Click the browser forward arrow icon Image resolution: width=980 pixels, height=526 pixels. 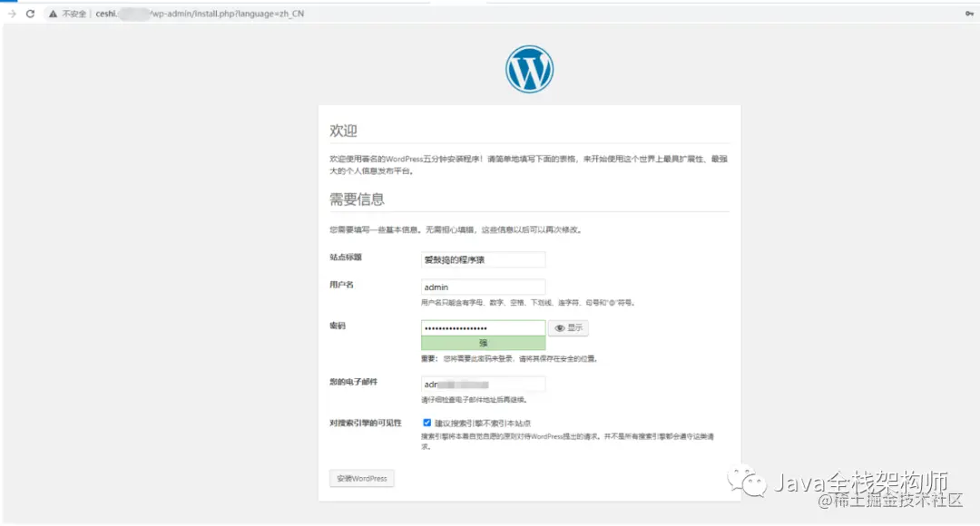(x=12, y=14)
